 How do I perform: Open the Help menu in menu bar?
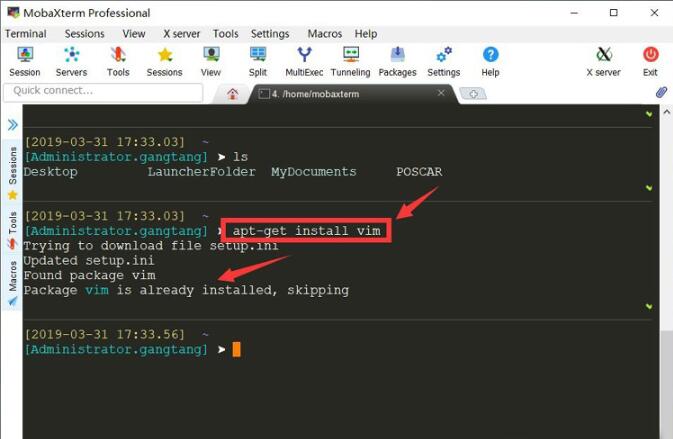pos(366,33)
